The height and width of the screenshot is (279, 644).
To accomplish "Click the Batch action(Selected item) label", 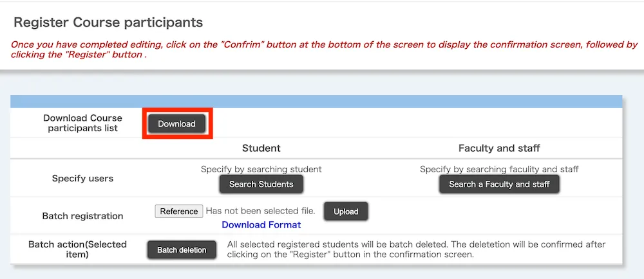I will click(x=78, y=249).
